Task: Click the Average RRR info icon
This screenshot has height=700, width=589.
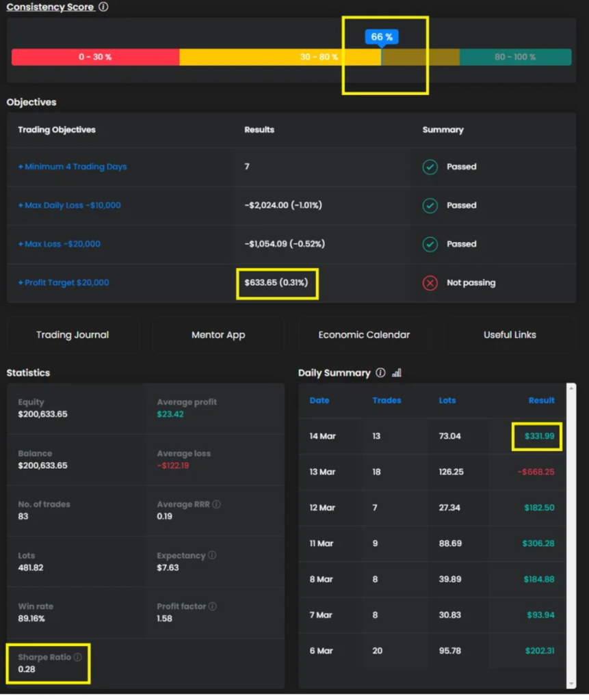Action: tap(217, 504)
